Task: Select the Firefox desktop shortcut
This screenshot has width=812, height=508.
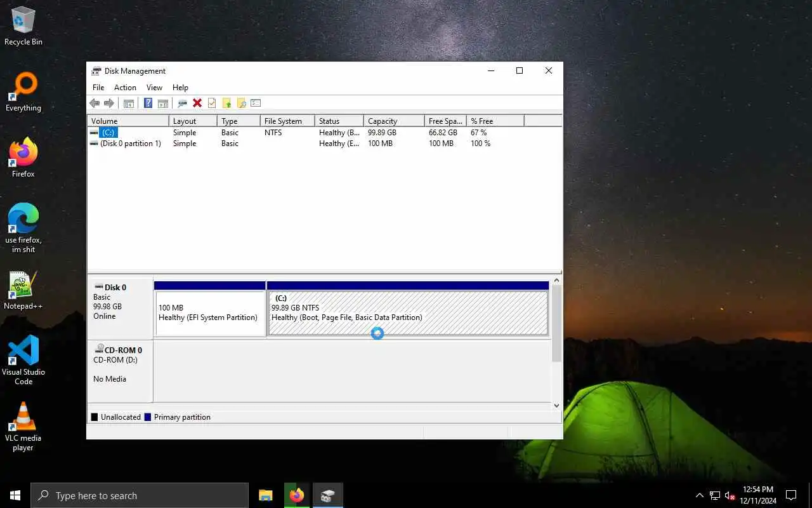Action: pyautogui.click(x=23, y=158)
